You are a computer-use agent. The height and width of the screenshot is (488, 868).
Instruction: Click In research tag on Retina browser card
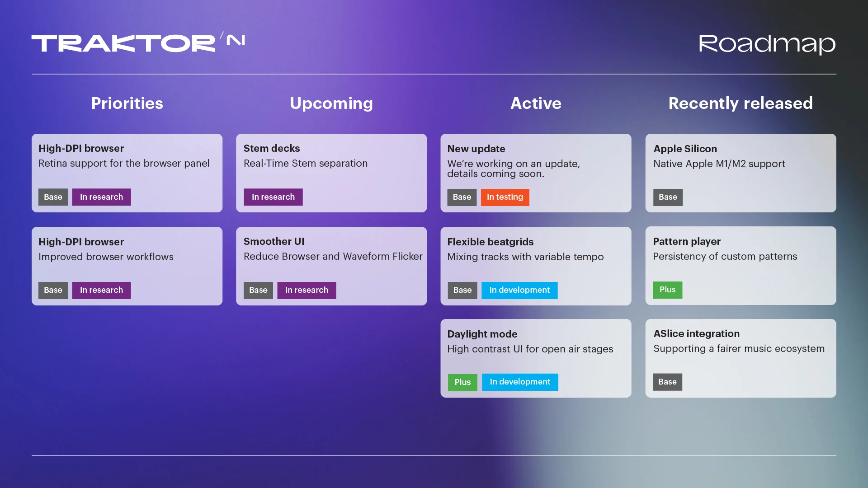click(101, 197)
